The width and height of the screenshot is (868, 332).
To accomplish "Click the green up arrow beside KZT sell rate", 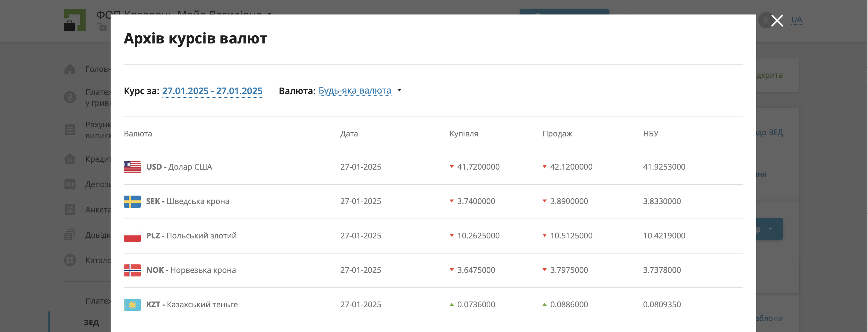I will point(545,304).
